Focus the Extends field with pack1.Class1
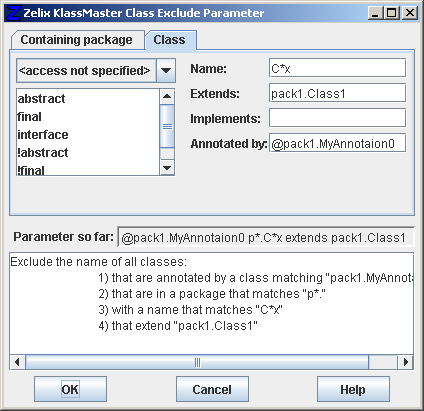 point(337,93)
